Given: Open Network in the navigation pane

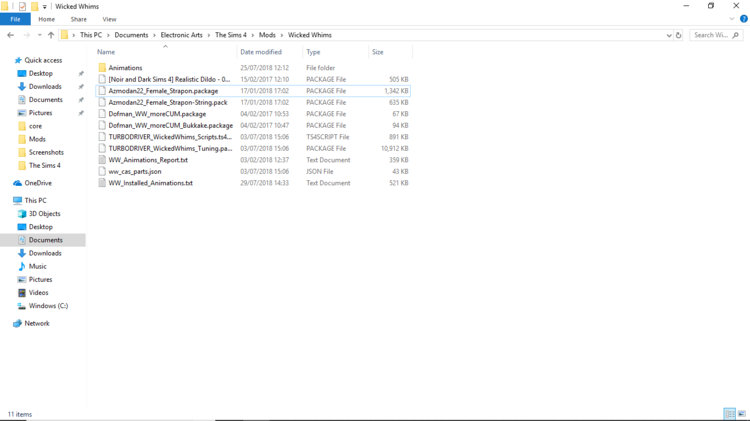Looking at the screenshot, I should click(x=37, y=323).
